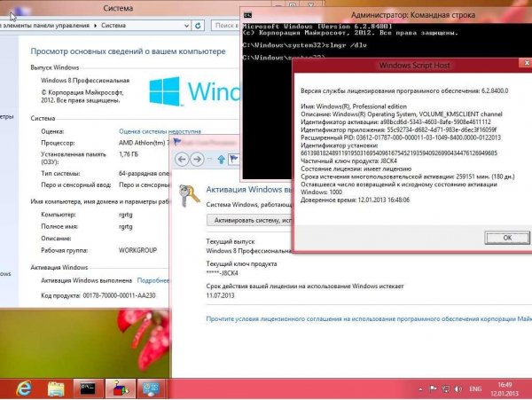This screenshot has height=400, width=532.
Task: Select the product code 00178-70000-00011-AA230 text
Action: (x=119, y=295)
